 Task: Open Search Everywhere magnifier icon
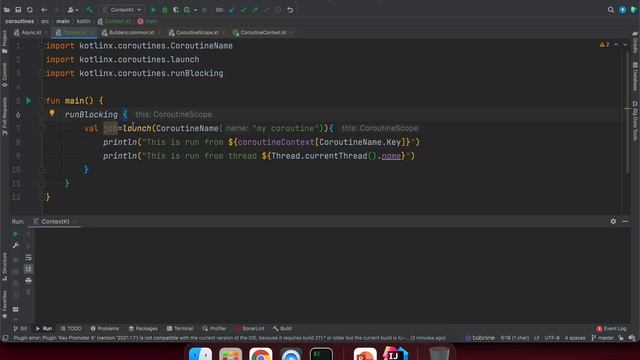tap(611, 10)
